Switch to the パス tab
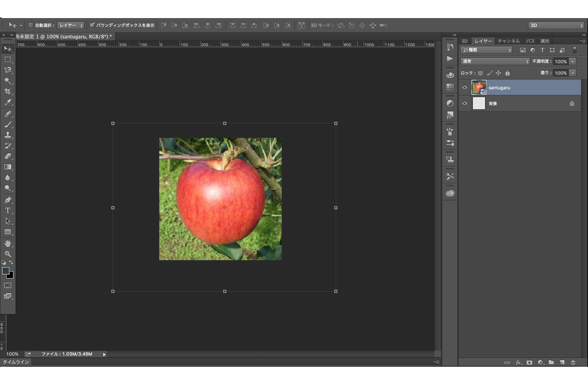Screen dimensions: 588x367 pos(530,41)
